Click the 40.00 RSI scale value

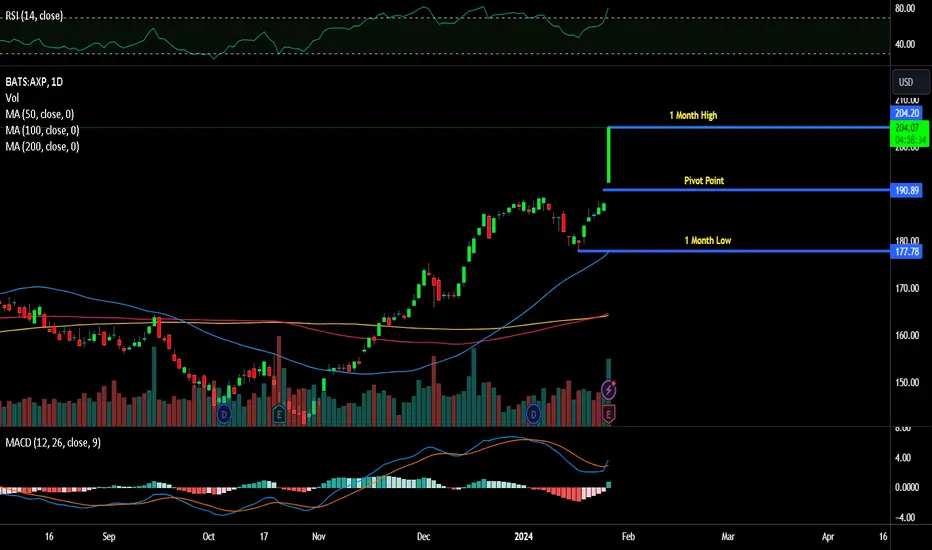pos(905,44)
